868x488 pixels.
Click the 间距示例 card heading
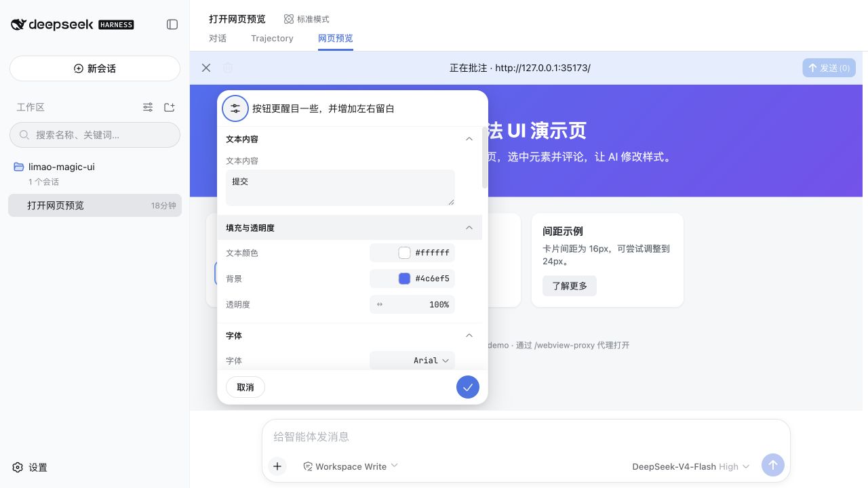(x=563, y=231)
